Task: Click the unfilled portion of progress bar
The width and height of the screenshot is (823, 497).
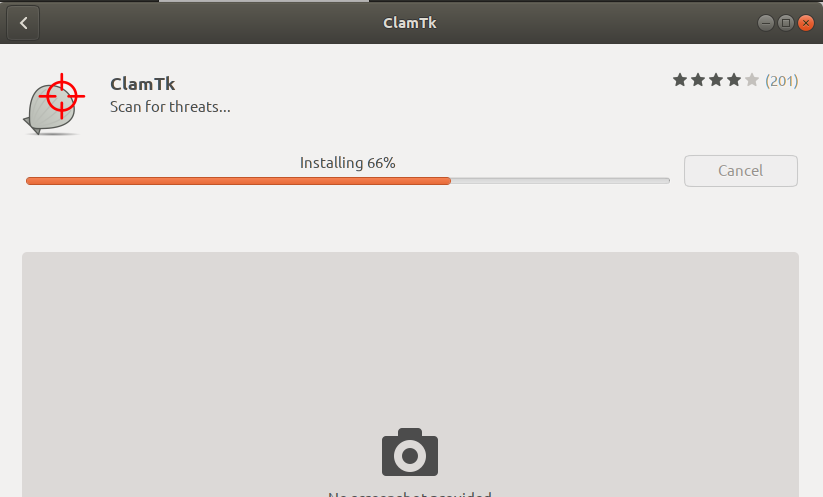Action: point(560,181)
